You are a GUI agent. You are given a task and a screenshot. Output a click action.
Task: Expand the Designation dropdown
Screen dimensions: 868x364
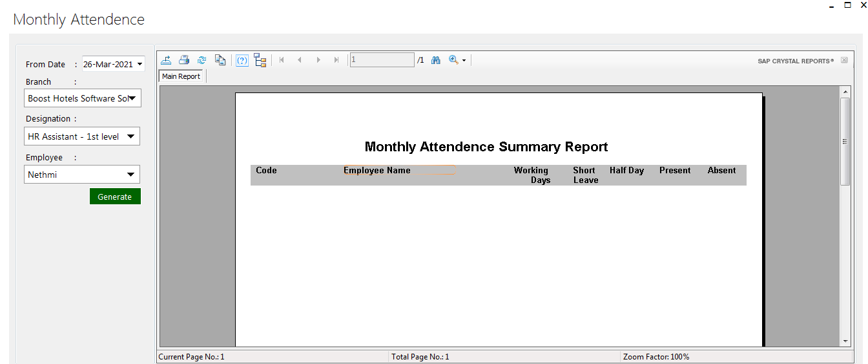click(130, 136)
